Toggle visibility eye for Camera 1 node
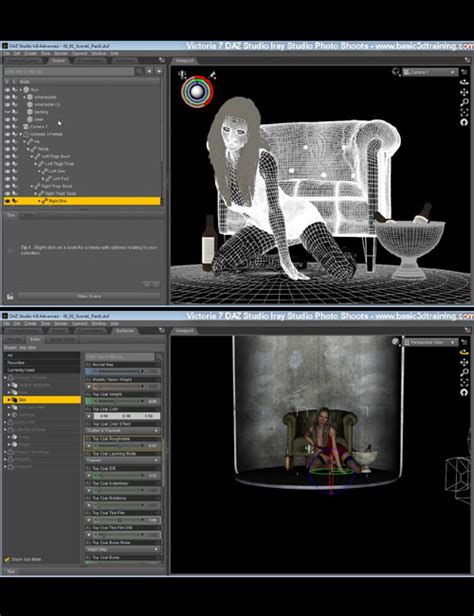This screenshot has height=616, width=474. (7, 126)
